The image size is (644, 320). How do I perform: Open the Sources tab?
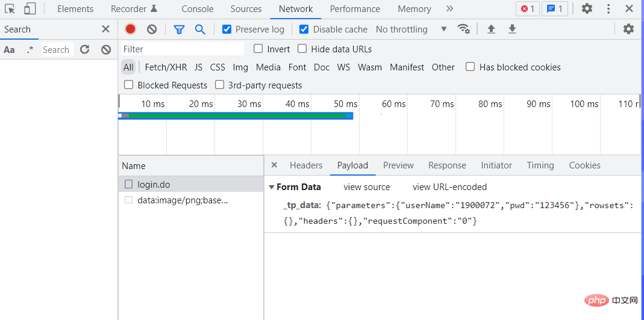246,8
